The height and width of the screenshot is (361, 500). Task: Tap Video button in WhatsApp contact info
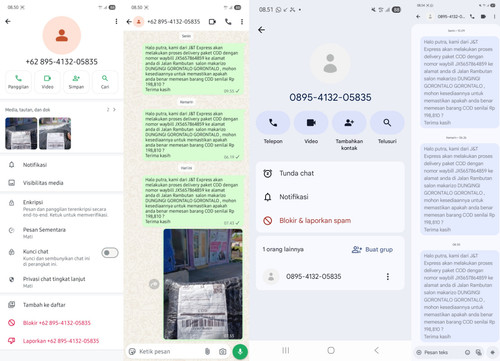47,82
